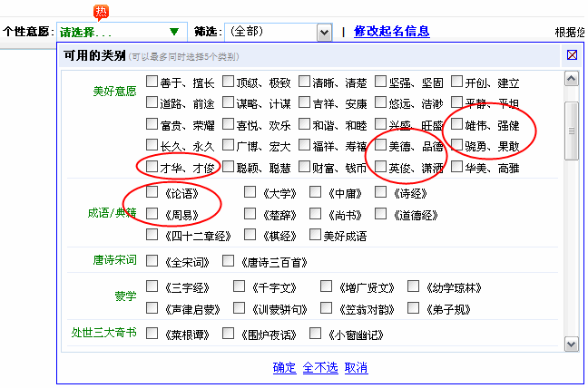Check the 《三字经》 option
The width and height of the screenshot is (588, 388).
tap(152, 286)
